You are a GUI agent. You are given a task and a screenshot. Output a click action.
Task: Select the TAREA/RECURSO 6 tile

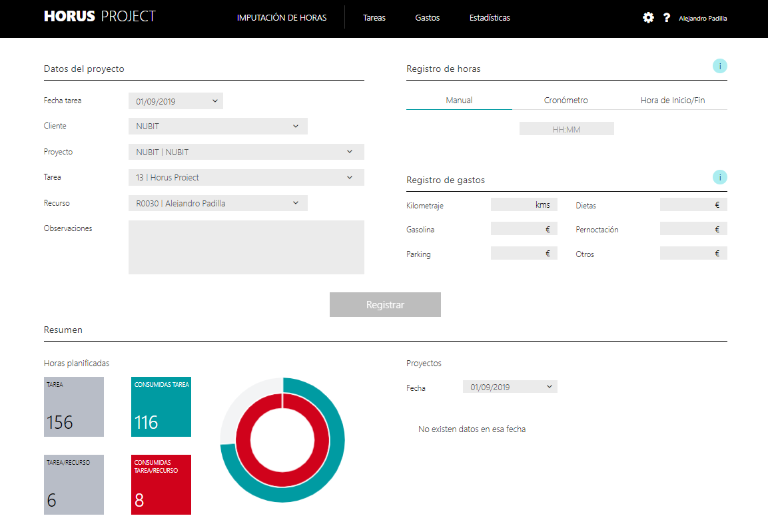coord(74,485)
